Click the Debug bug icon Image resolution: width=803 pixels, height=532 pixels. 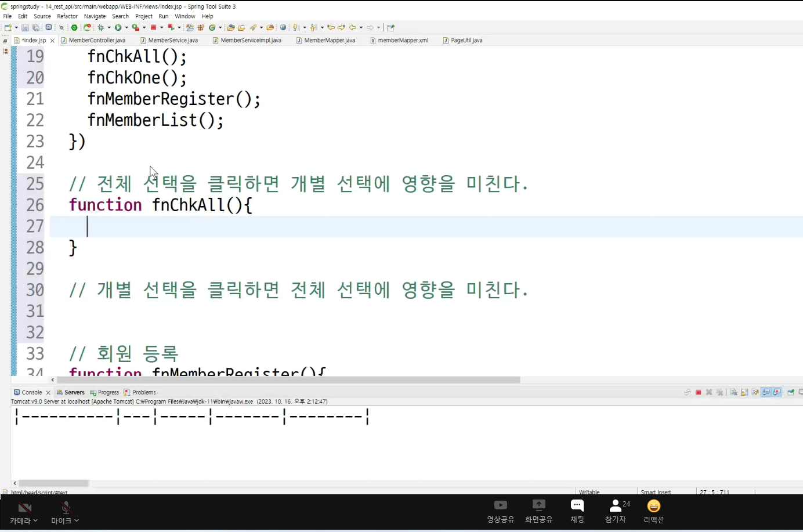101,27
